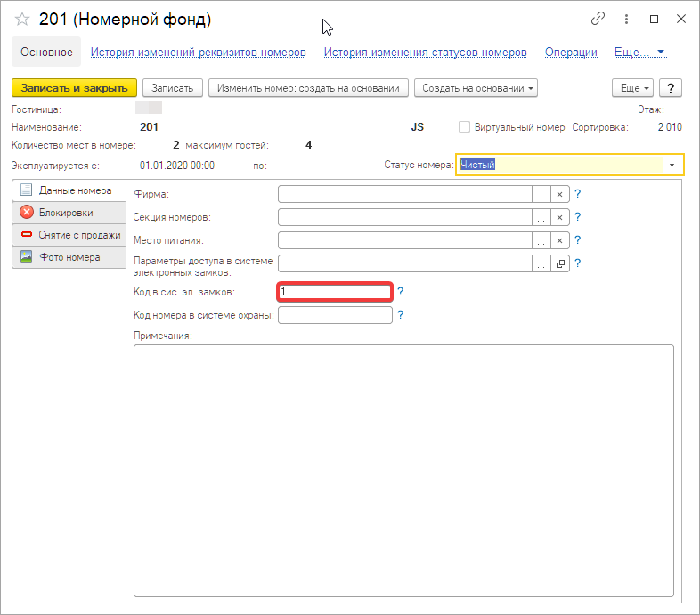This screenshot has height=615, width=700.
Task: Clear the Место питания field
Action: (560, 241)
